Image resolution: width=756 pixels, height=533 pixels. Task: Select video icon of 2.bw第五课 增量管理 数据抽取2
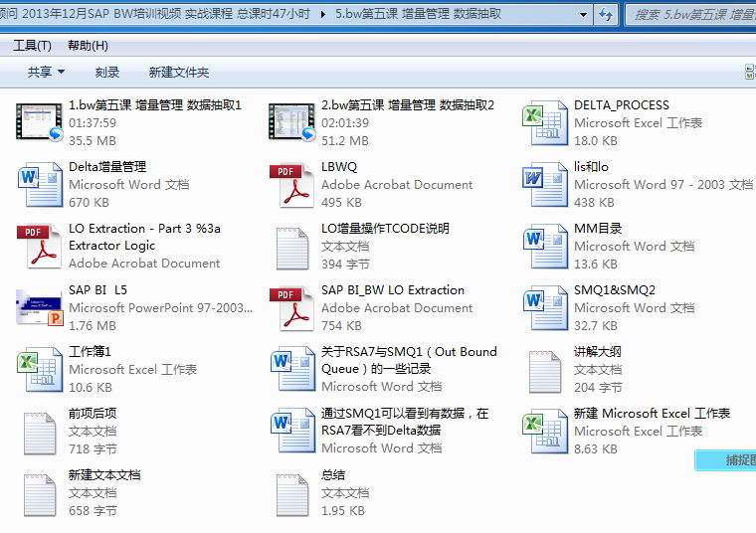click(x=292, y=122)
